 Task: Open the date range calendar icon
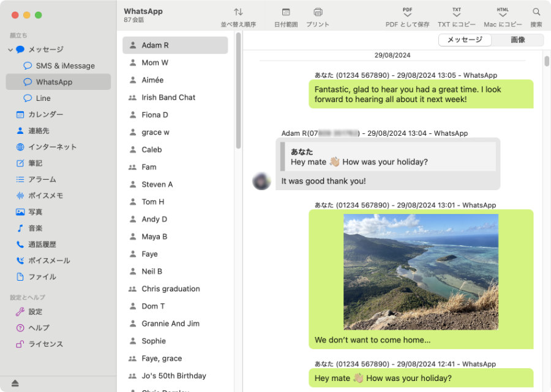286,12
